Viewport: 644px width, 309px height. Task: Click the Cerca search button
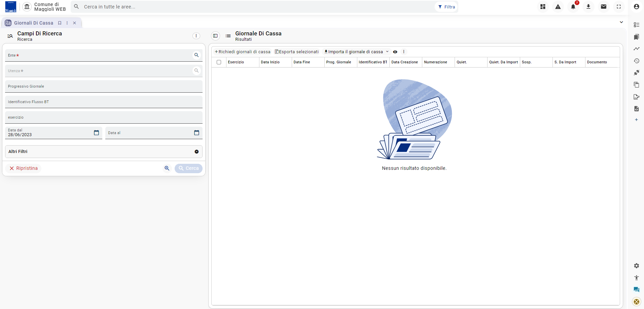[188, 168]
